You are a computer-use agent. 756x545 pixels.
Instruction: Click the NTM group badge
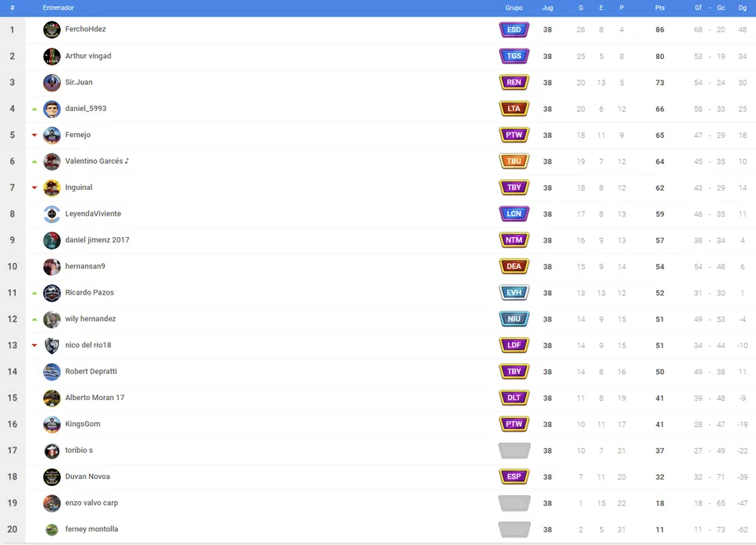coord(514,240)
